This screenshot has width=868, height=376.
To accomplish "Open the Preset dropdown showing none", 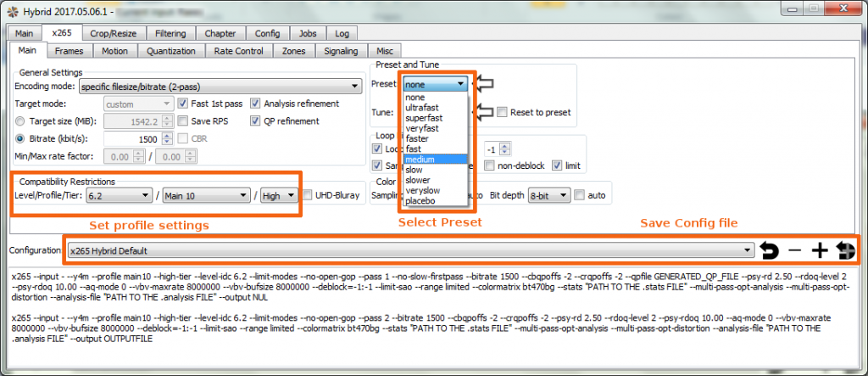I will coord(436,84).
